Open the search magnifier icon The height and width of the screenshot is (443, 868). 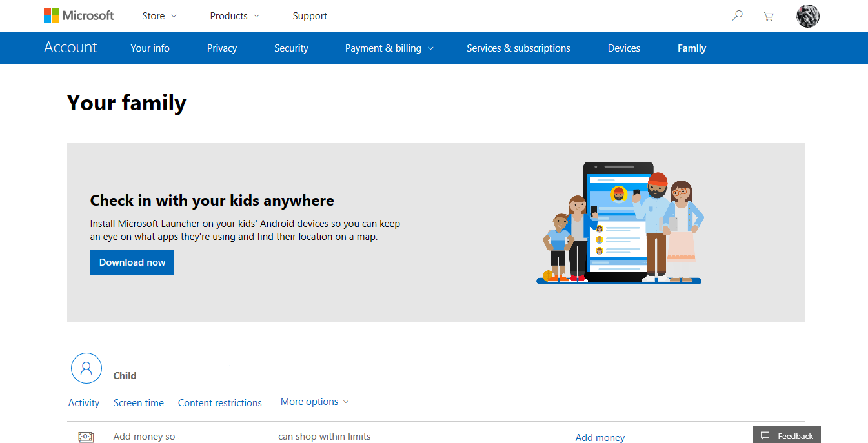[737, 15]
